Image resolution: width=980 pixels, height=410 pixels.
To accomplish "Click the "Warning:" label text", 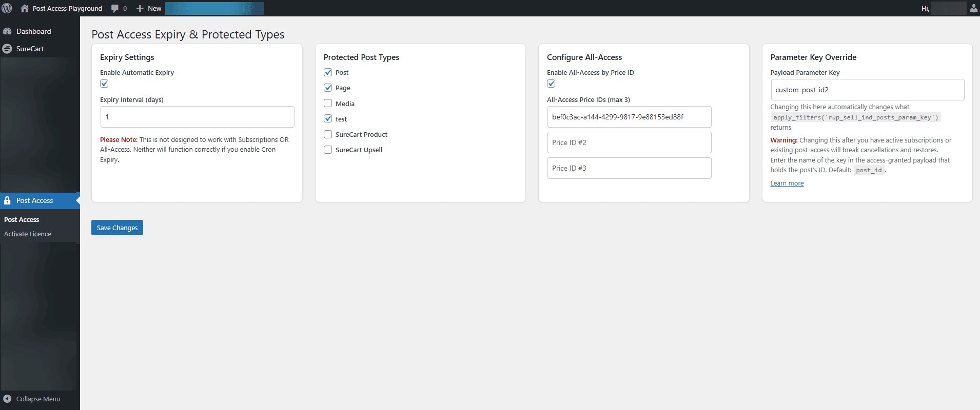I will click(784, 140).
